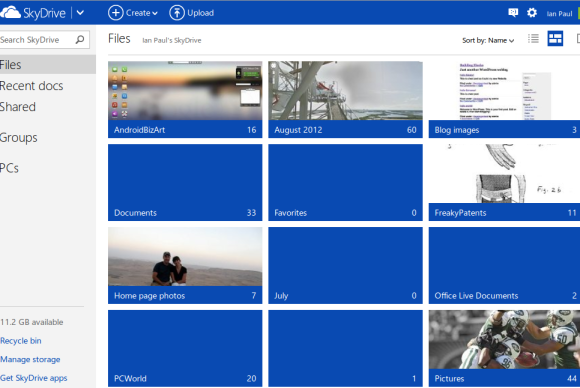This screenshot has height=388, width=580.
Task: Open the Create menu
Action: 133,13
